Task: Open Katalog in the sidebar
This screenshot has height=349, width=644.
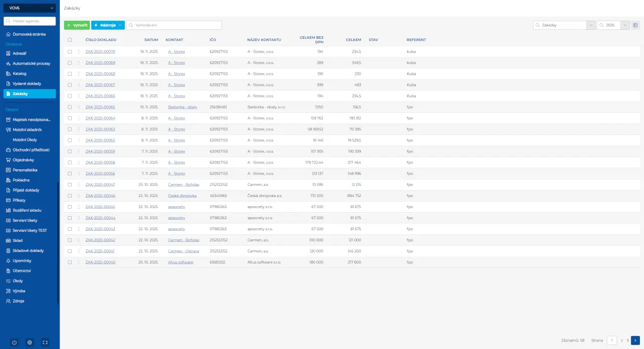Action: coord(20,74)
